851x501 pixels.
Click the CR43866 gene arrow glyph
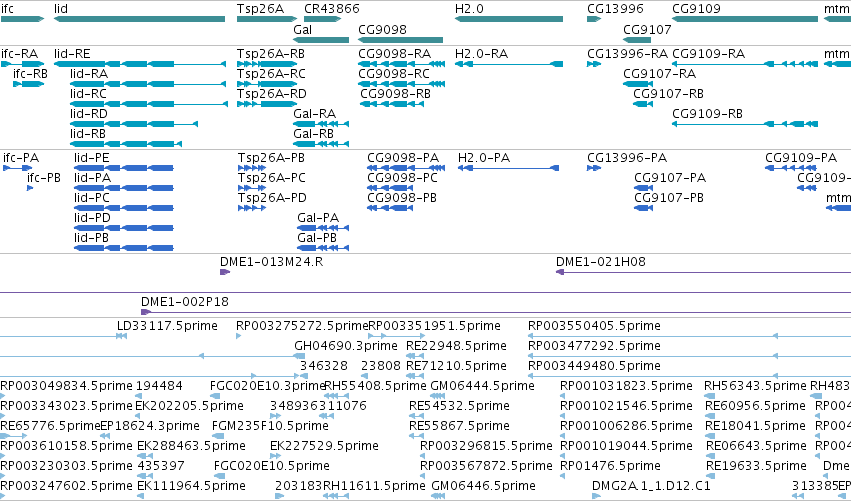pos(322,19)
